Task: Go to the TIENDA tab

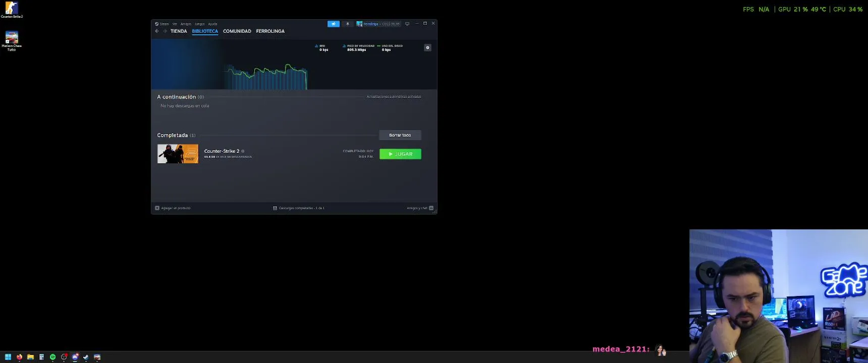Action: coord(179,31)
